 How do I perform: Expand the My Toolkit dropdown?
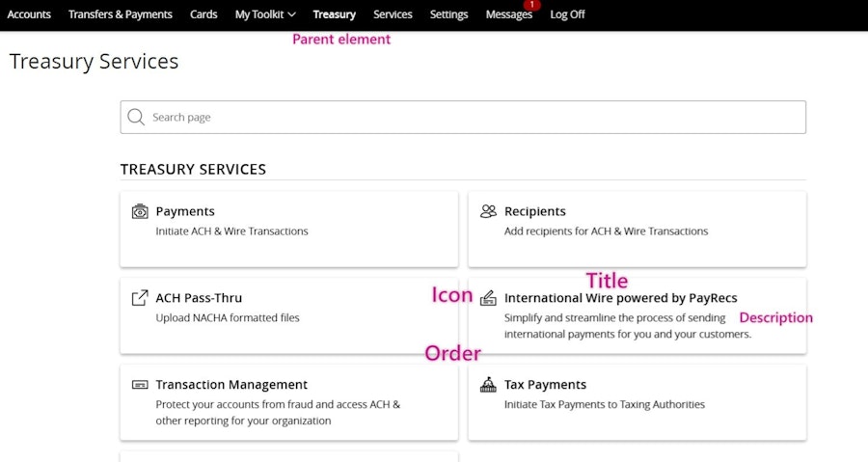(265, 14)
